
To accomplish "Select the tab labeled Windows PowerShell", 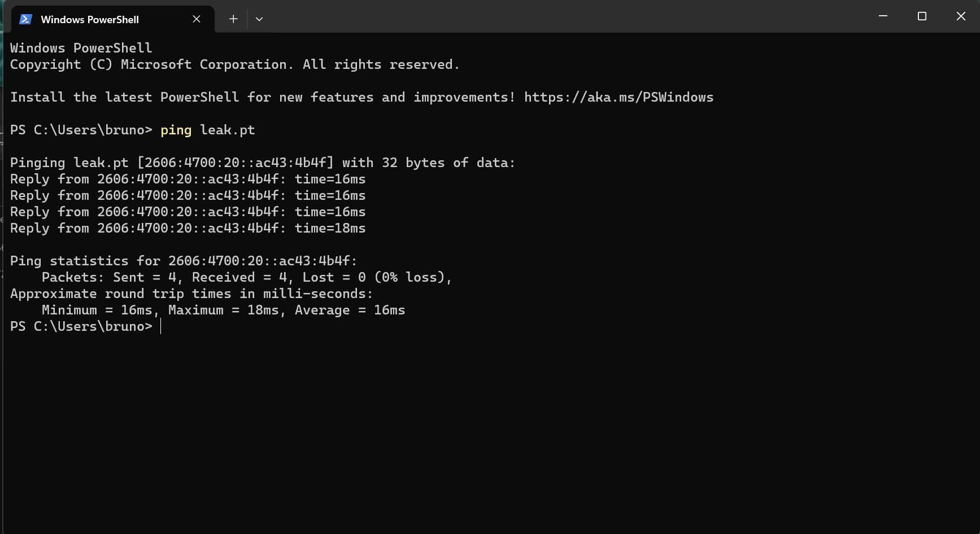I will coord(90,19).
